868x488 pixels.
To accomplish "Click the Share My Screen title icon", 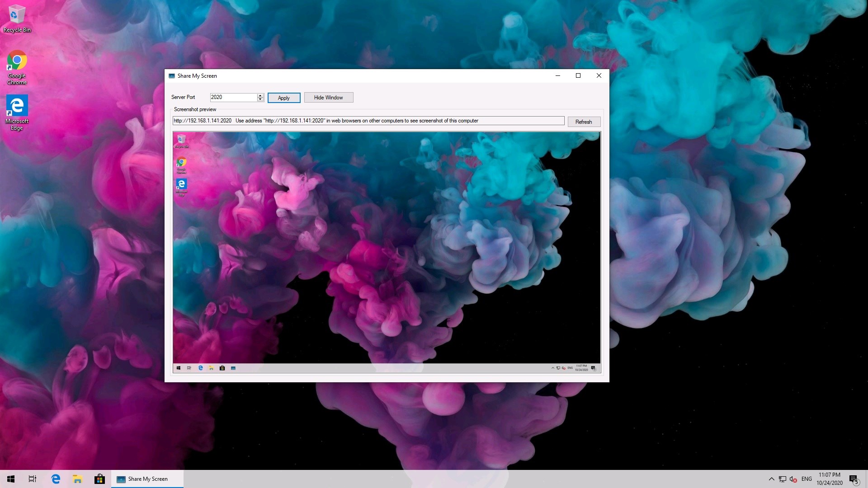I will (172, 76).
